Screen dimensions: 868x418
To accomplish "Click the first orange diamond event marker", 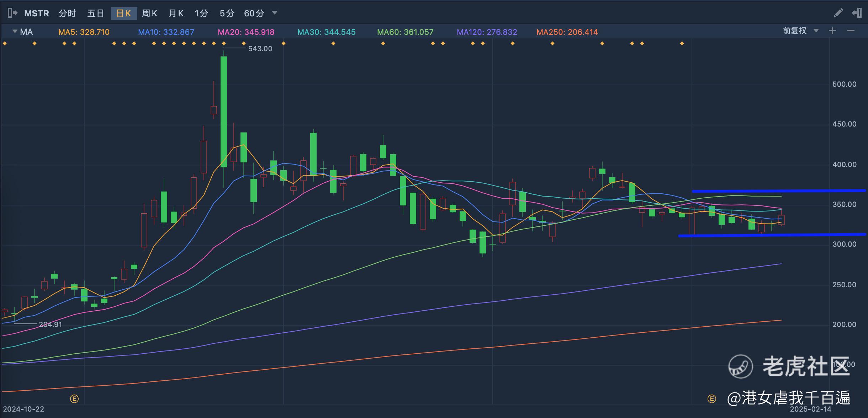I will (5, 43).
